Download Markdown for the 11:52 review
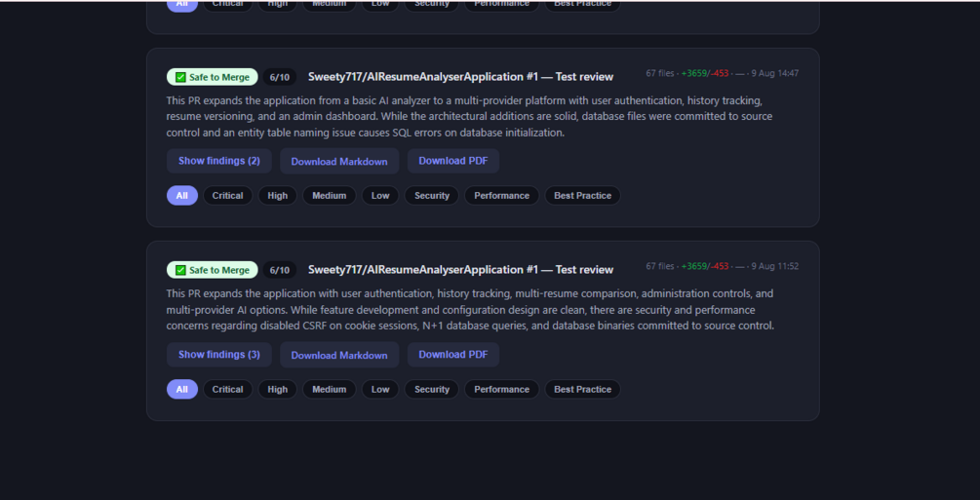The width and height of the screenshot is (980, 500). pos(339,355)
